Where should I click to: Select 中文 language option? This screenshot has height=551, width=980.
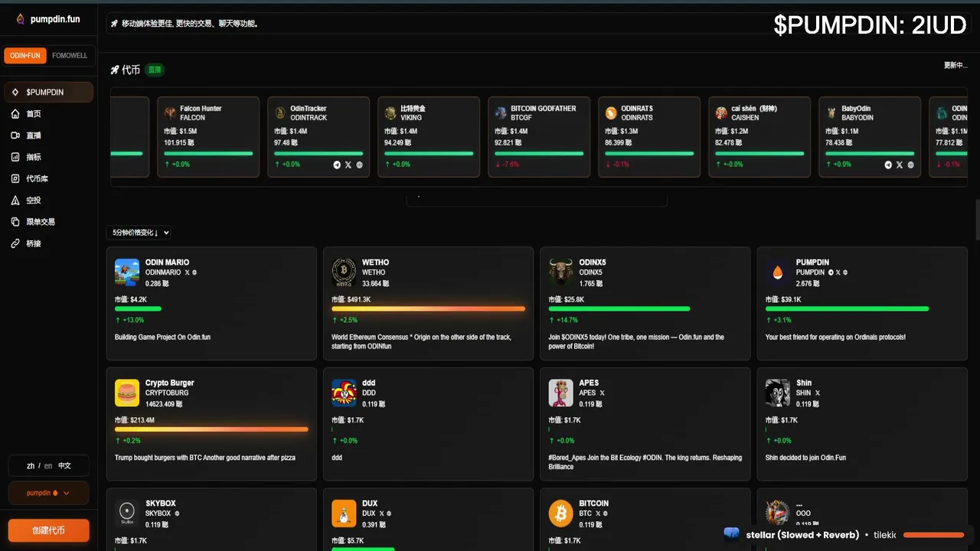click(64, 465)
